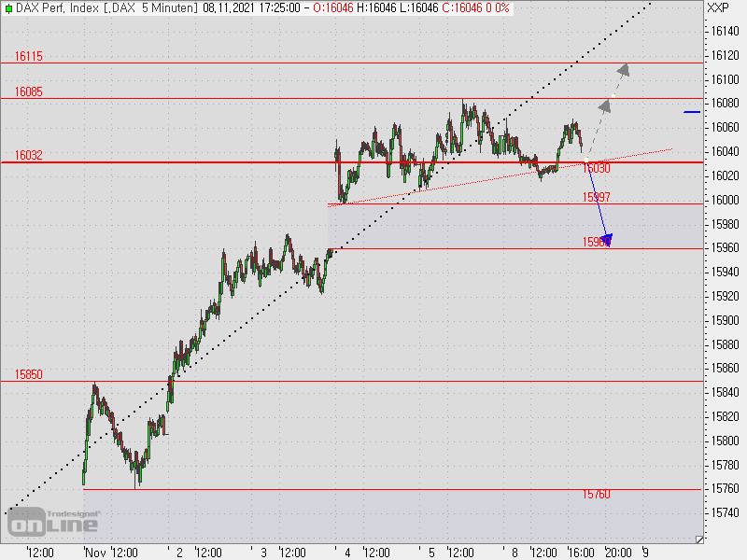Select the support level label 15850
747x560 pixels.
pos(28,374)
